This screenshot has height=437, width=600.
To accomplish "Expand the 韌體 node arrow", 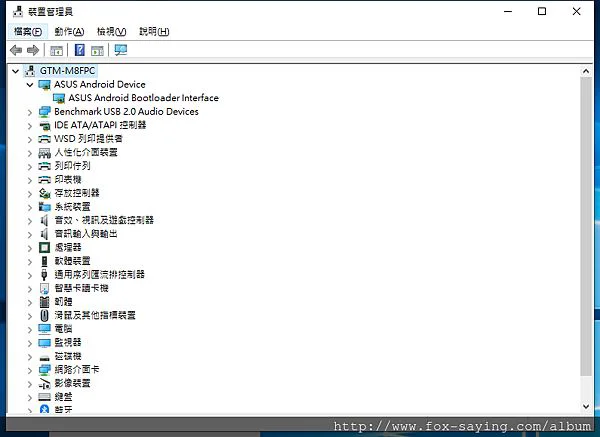I will (30, 302).
